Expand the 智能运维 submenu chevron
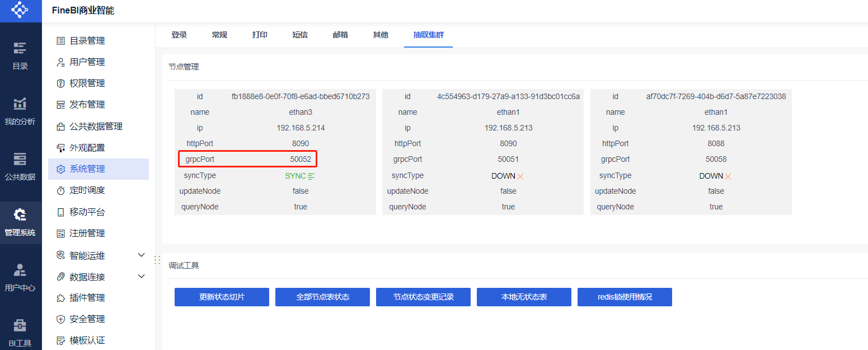Viewport: 868px width, 350px height. tap(142, 255)
